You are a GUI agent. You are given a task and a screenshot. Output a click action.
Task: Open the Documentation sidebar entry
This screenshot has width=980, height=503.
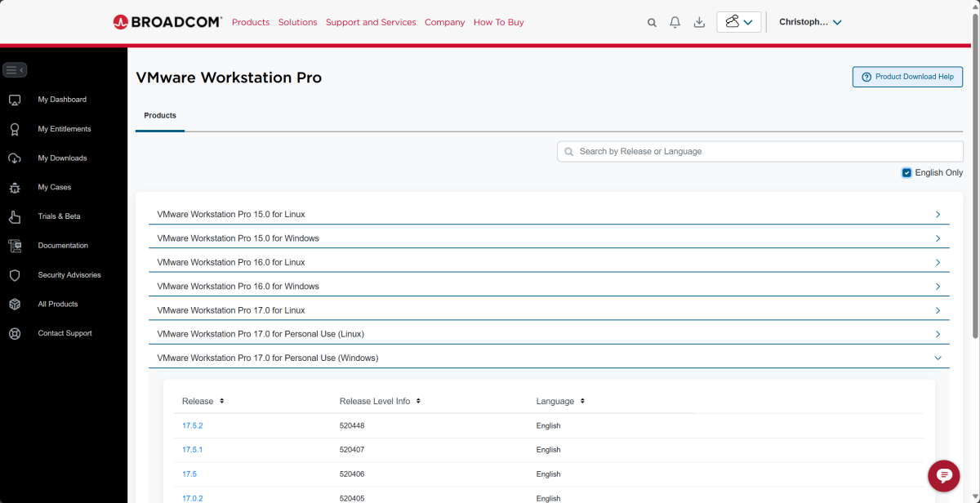[63, 245]
